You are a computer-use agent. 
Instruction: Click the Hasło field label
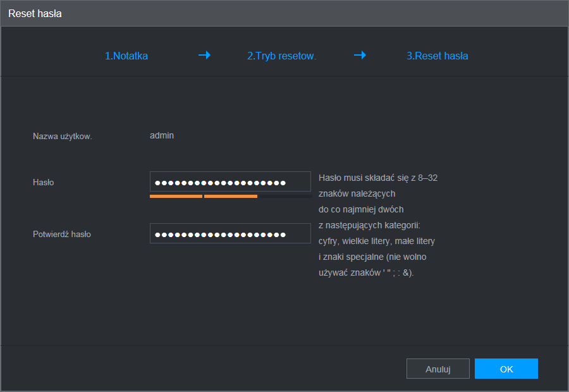43,182
